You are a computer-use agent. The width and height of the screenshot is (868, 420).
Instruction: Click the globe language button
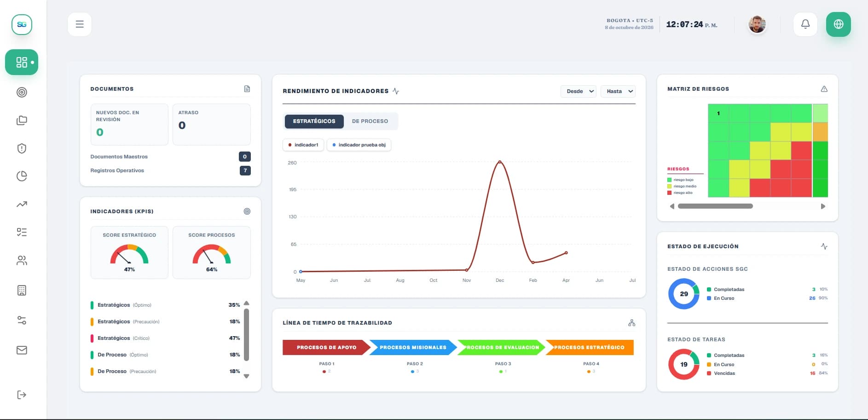839,24
